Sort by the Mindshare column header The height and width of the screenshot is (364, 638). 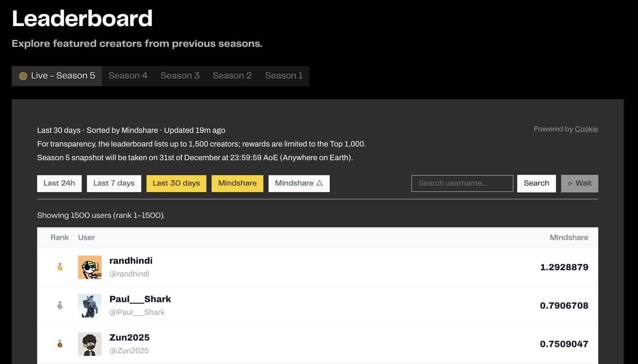coord(569,237)
